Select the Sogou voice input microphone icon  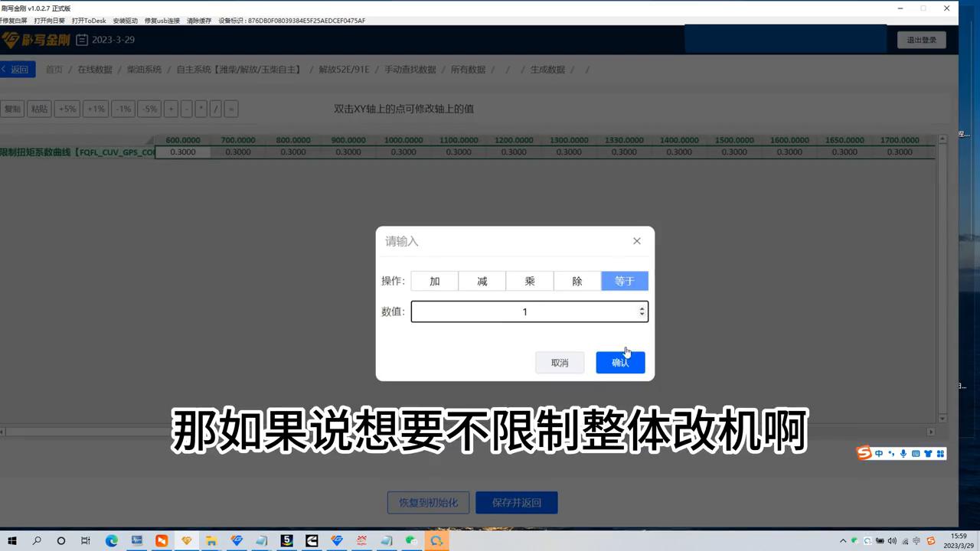pyautogui.click(x=903, y=453)
